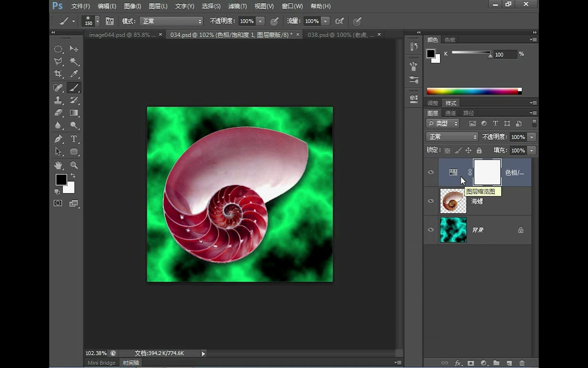
Task: Swap foreground and background colors
Action: click(x=73, y=175)
